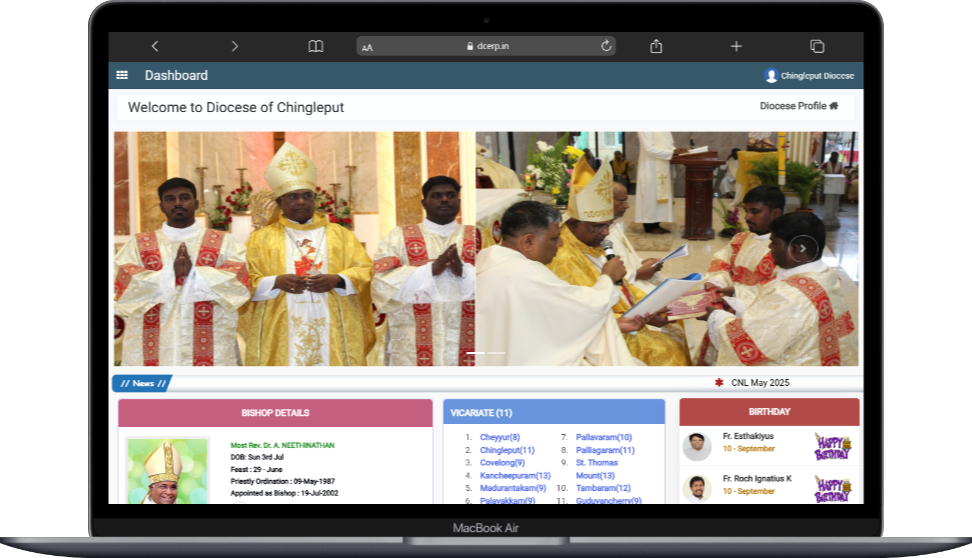Screen dimensions: 972x558
Task: Go back using browser back arrow
Action: (155, 46)
